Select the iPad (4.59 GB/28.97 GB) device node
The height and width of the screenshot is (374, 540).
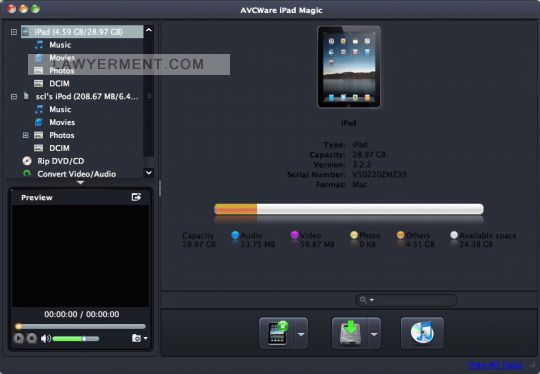tap(82, 32)
